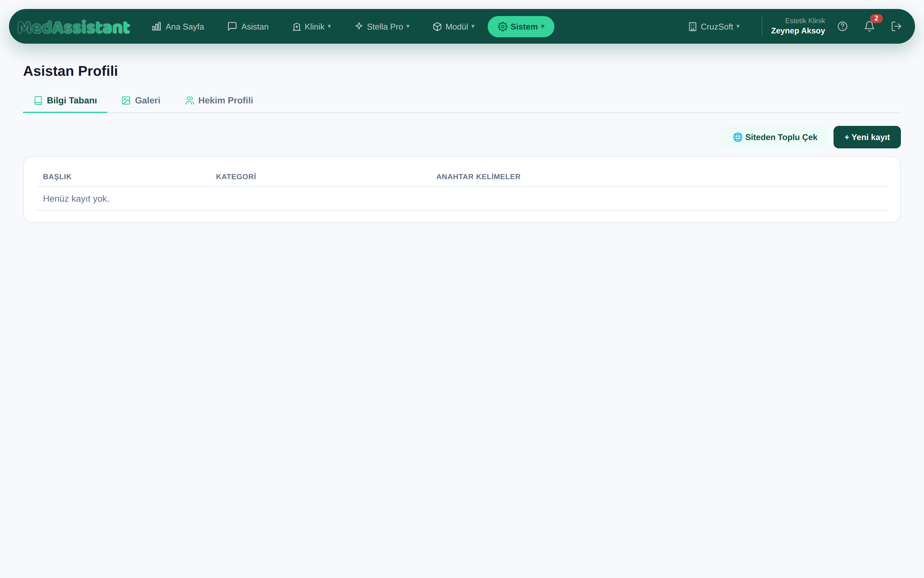Click the bar chart icon beside Ana Sayfa
The image size is (924, 578).
coord(157,26)
